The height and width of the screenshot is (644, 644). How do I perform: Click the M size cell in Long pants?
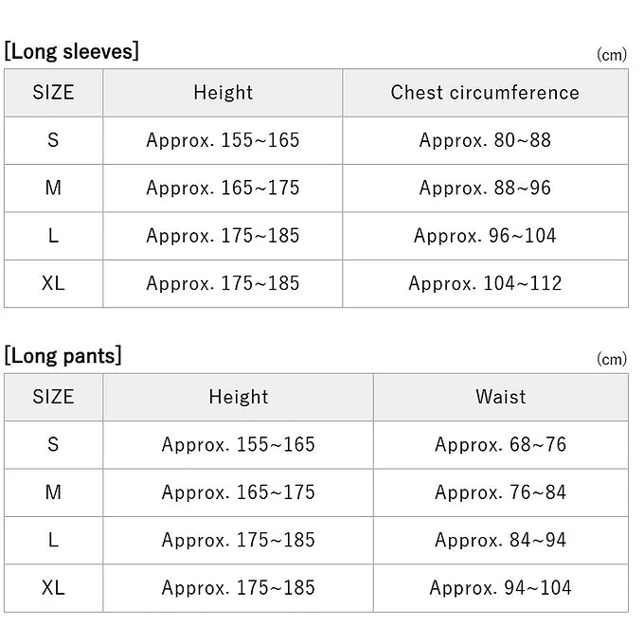click(x=53, y=492)
